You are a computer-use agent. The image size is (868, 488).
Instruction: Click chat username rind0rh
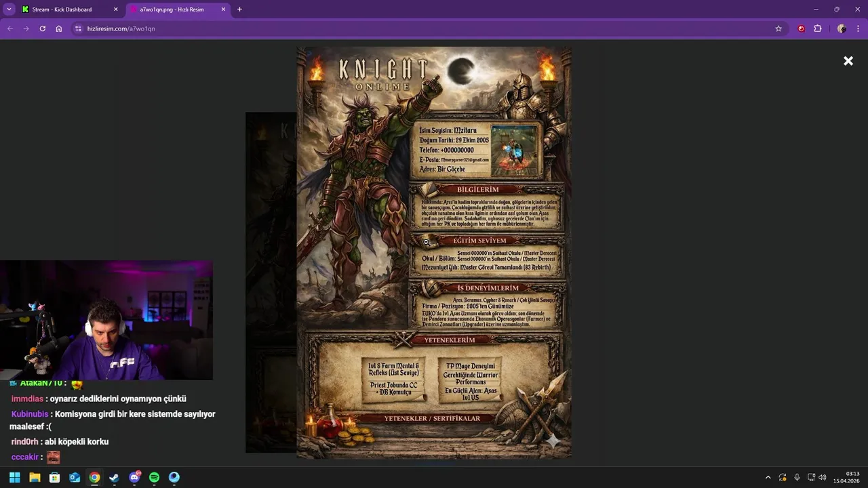point(25,441)
